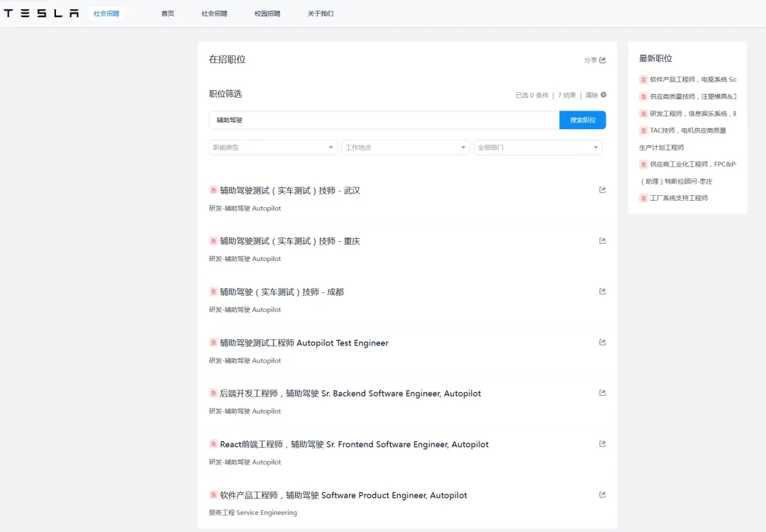Screen dimensions: 766x532
Task: Click the 已选 0 条件 text
Action: 532,95
